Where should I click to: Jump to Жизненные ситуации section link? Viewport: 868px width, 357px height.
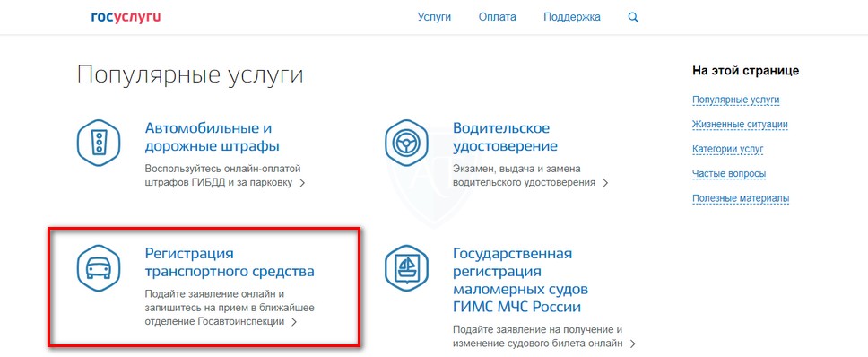tap(740, 125)
